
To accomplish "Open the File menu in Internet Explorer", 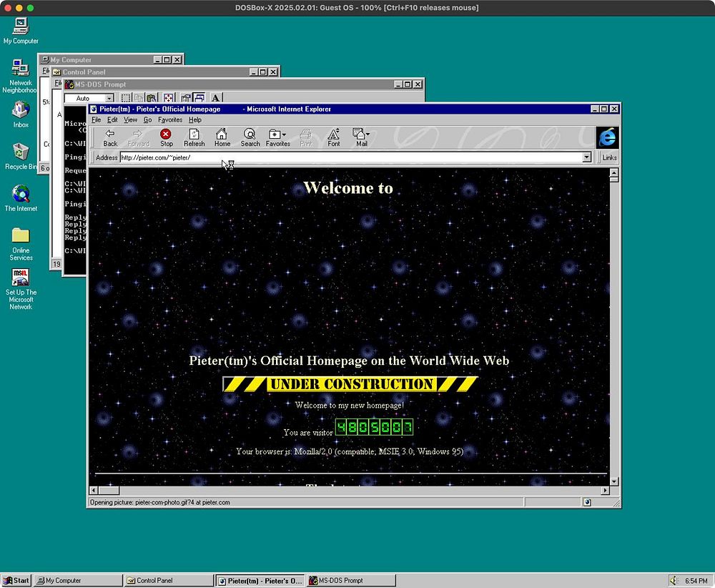I will coord(96,120).
